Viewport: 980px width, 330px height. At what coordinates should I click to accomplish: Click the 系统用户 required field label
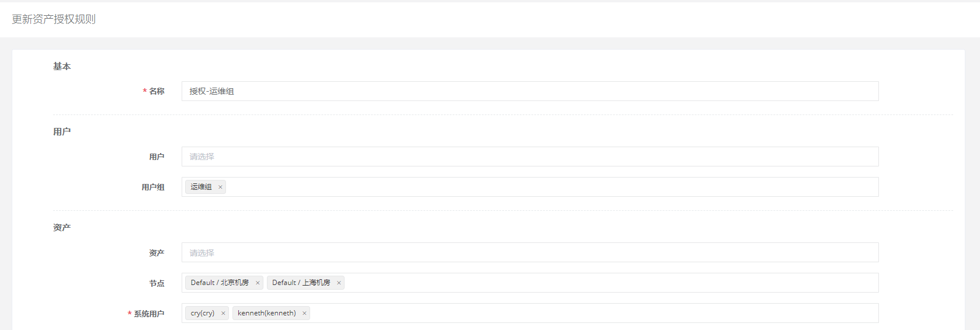click(149, 314)
